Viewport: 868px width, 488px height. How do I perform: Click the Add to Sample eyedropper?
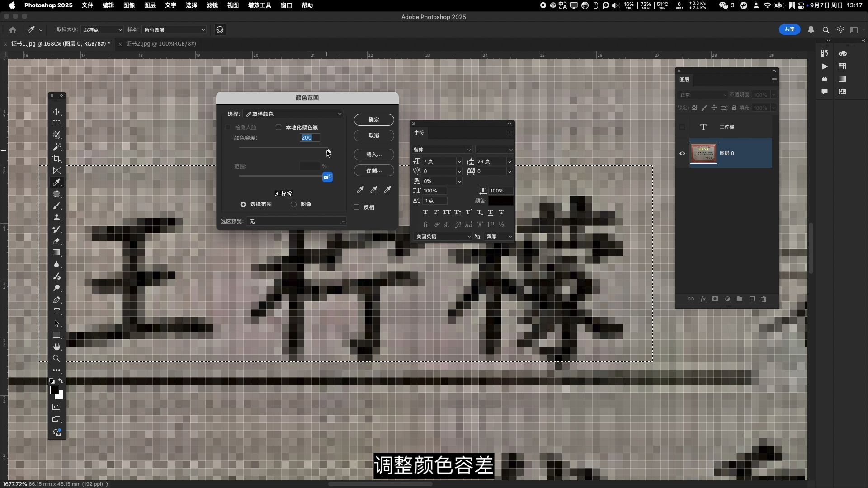pos(374,190)
